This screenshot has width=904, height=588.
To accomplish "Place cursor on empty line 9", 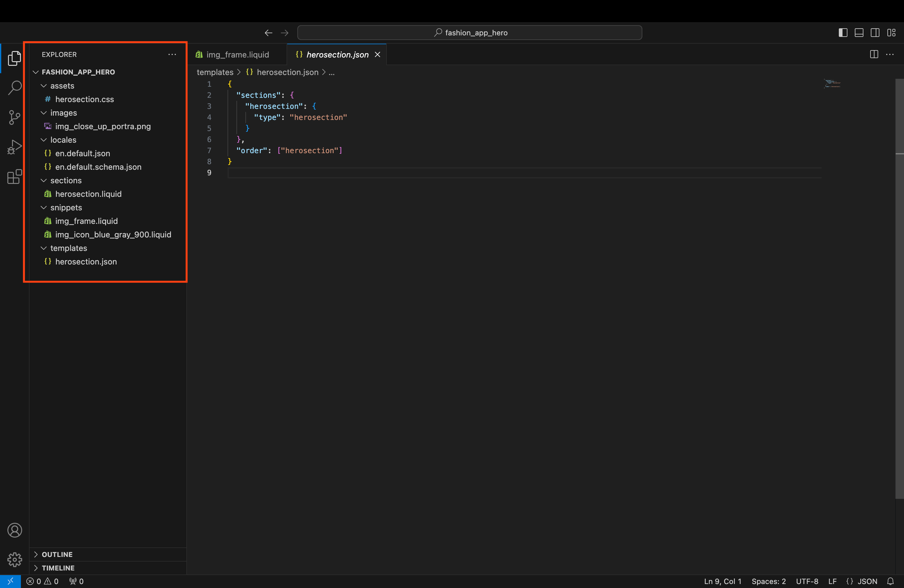I will [524, 173].
